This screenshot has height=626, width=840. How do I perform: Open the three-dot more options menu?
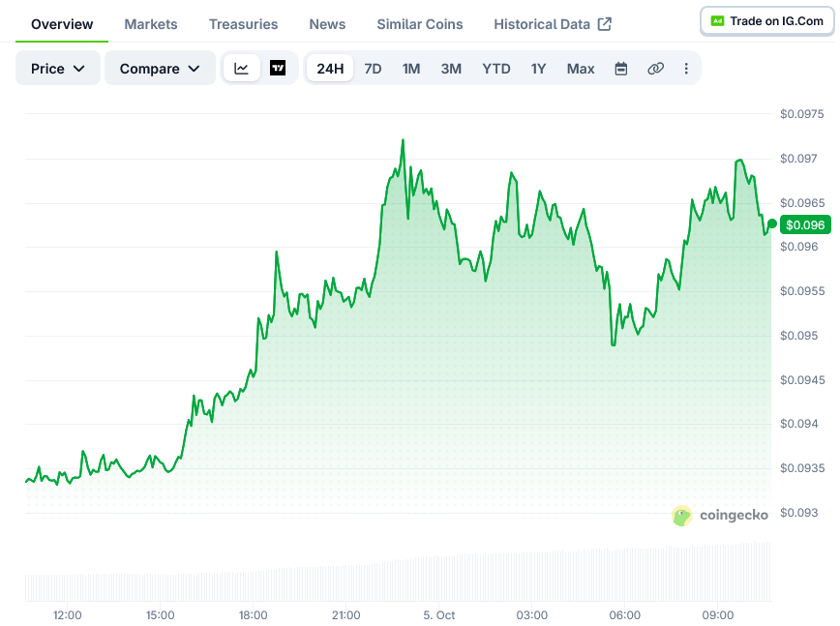coord(686,69)
